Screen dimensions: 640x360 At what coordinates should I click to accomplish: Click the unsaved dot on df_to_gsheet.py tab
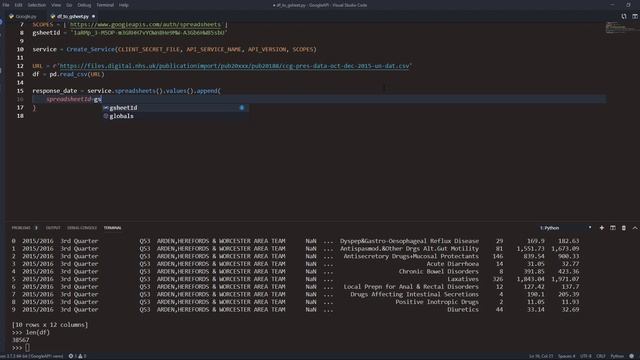[x=93, y=16]
